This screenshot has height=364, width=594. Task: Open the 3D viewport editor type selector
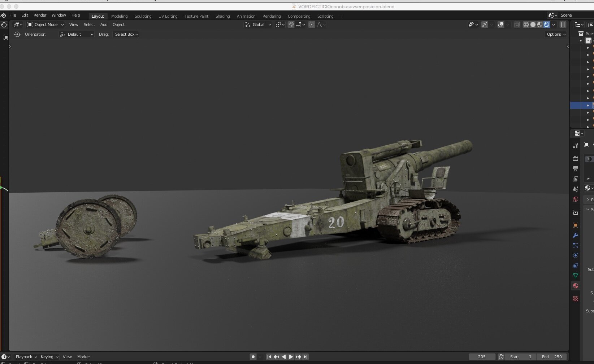(x=18, y=25)
